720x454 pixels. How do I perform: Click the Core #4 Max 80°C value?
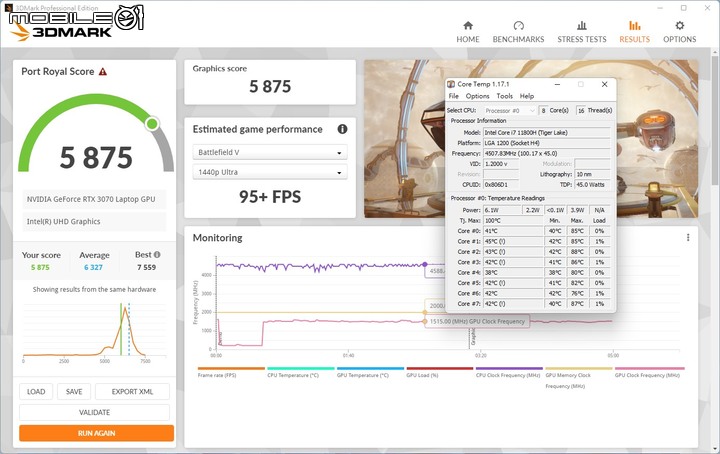click(x=577, y=272)
